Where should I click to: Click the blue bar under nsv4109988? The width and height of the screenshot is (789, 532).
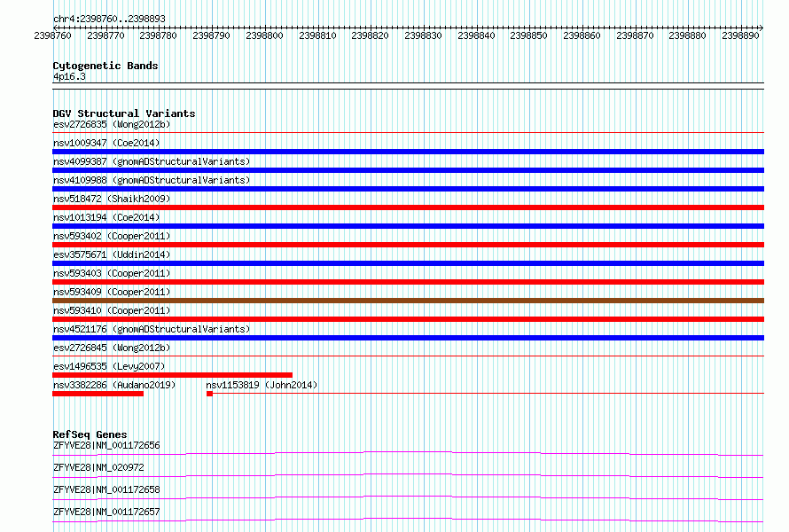(x=408, y=189)
